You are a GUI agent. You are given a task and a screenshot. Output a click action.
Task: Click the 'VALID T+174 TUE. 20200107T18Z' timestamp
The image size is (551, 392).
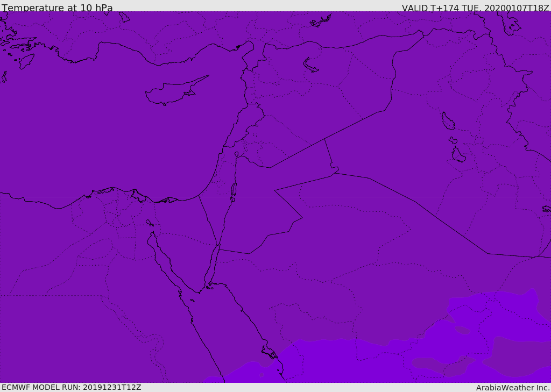[x=476, y=8]
